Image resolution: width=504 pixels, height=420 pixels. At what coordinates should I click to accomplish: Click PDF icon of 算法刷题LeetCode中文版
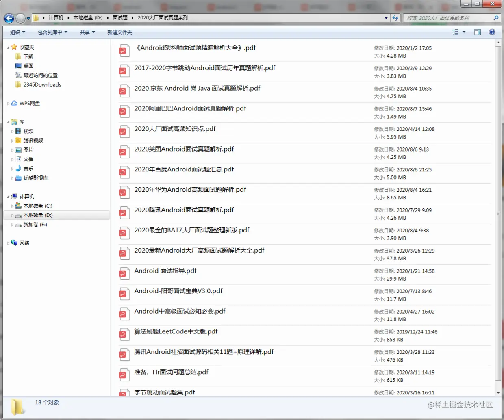pos(124,335)
